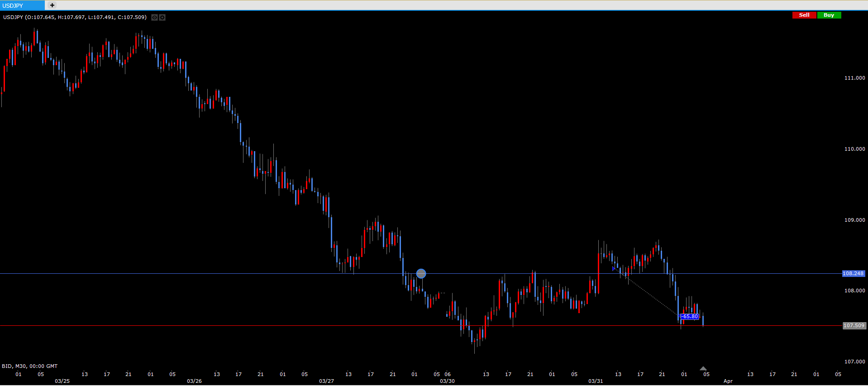The image size is (868, 386).
Task: Click the 111.000 level on price axis
Action: pos(854,78)
